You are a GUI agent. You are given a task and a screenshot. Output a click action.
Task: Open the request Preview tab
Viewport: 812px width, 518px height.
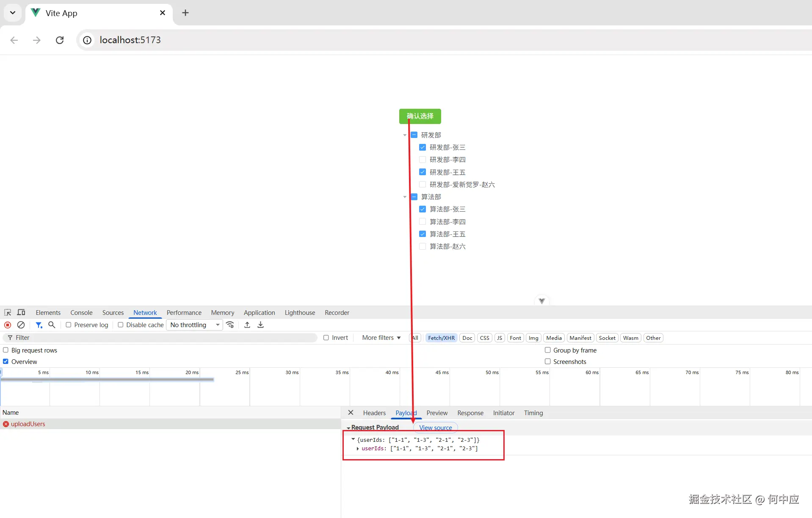click(x=437, y=413)
